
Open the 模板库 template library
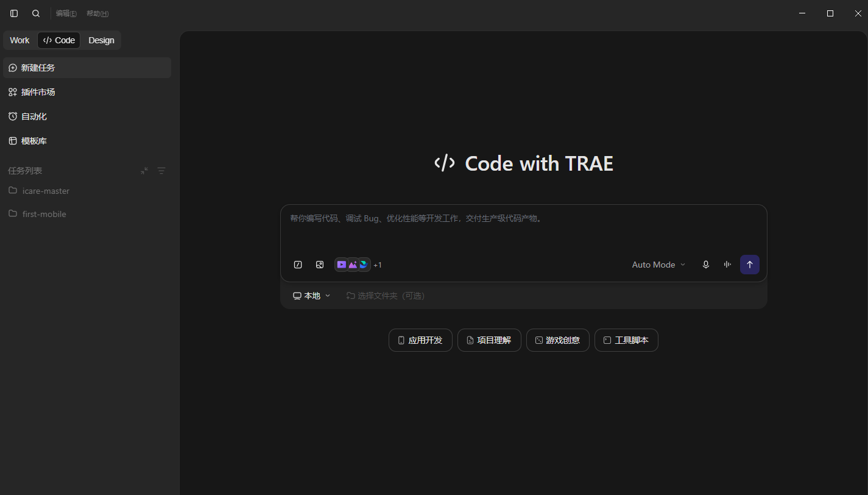87,141
